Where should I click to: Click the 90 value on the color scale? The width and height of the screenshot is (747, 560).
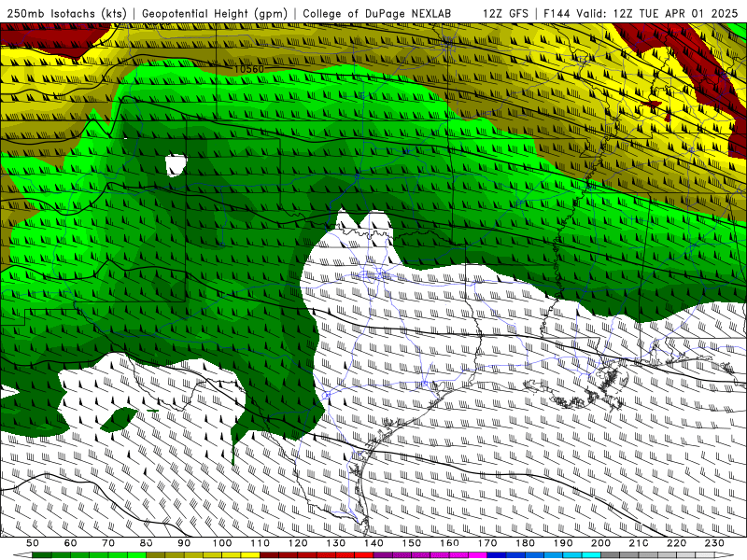pos(184,543)
